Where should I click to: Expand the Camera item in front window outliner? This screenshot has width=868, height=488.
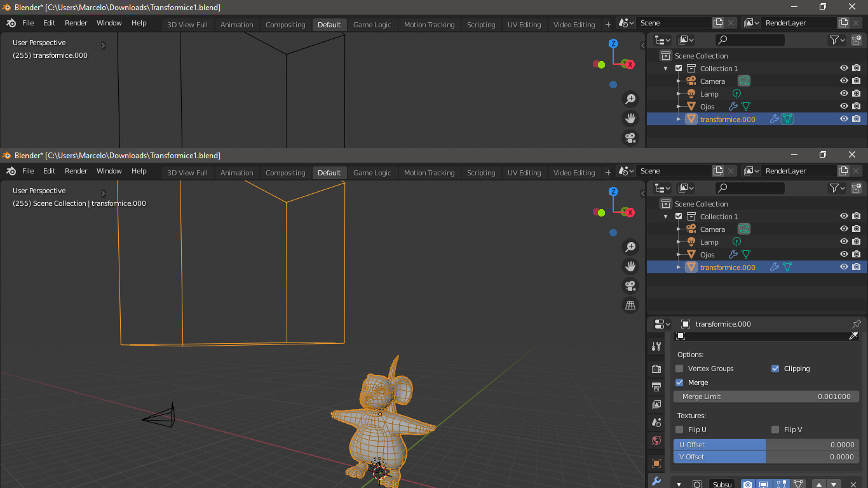(679, 229)
